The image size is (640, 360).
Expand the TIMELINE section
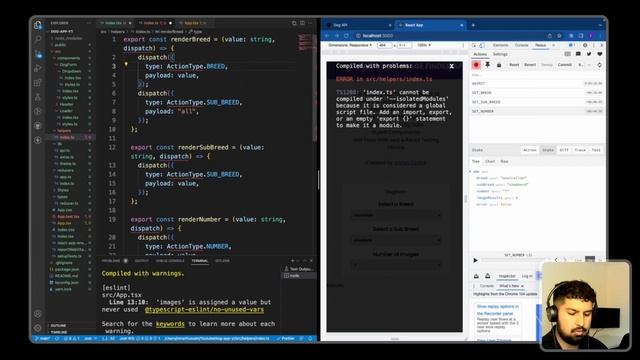58,332
